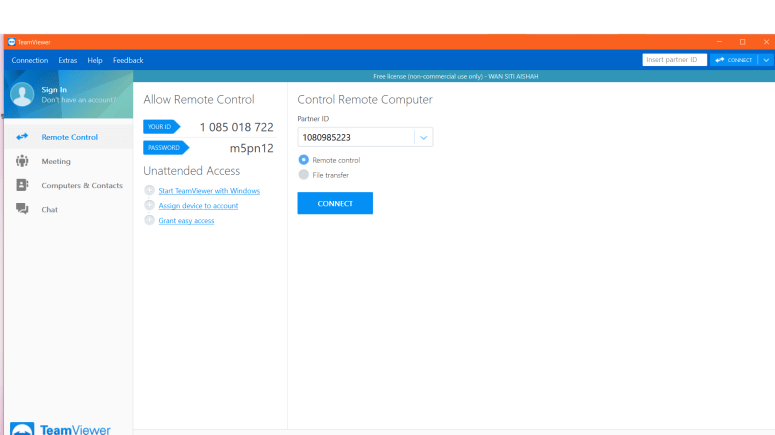Open the Feedback menu
Image resolution: width=775 pixels, height=435 pixels.
click(x=128, y=60)
